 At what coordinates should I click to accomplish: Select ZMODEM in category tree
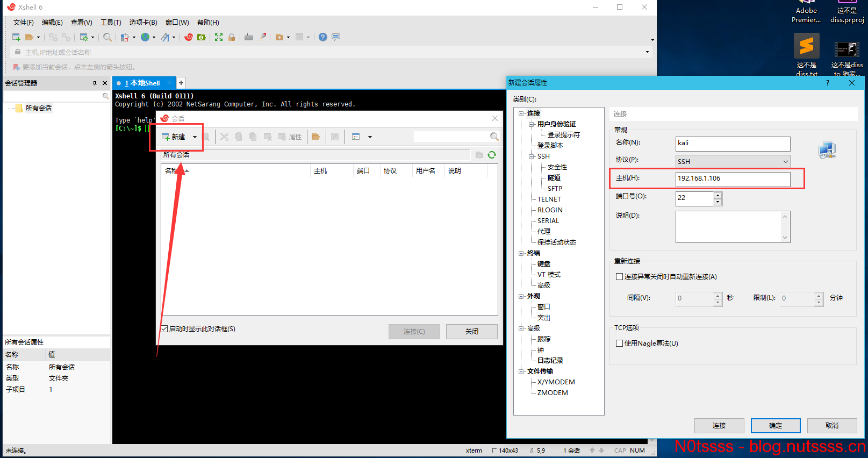pyautogui.click(x=553, y=393)
